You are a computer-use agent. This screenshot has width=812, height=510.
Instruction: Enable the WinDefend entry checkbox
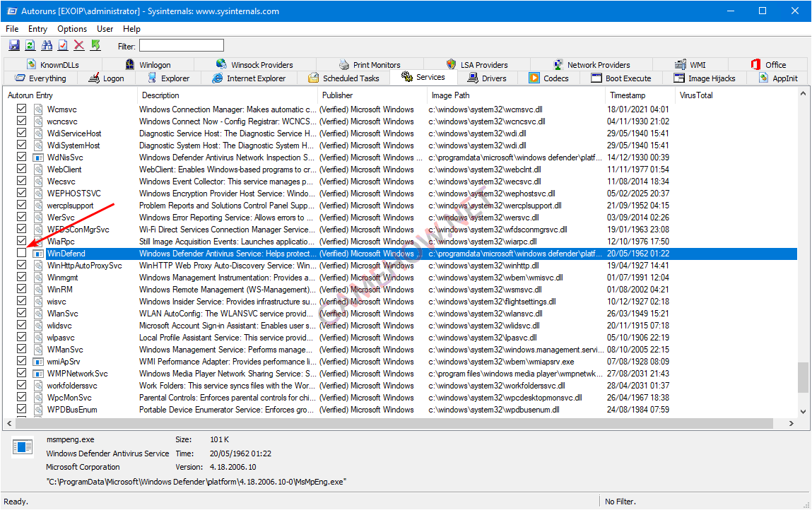[x=21, y=253]
